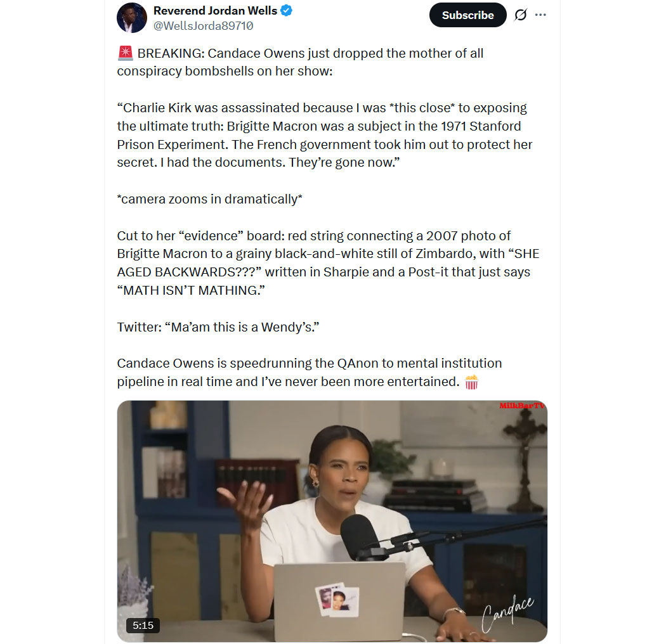Select the BREAKING headline sentence
Screen dimensions: 666x644
coord(300,62)
